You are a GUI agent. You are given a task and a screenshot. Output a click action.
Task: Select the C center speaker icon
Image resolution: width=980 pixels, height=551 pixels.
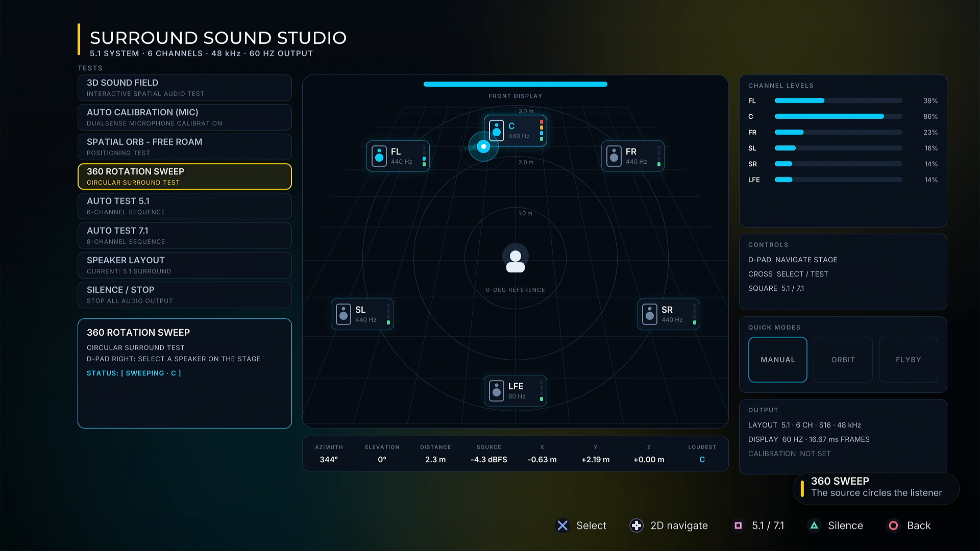(x=496, y=131)
